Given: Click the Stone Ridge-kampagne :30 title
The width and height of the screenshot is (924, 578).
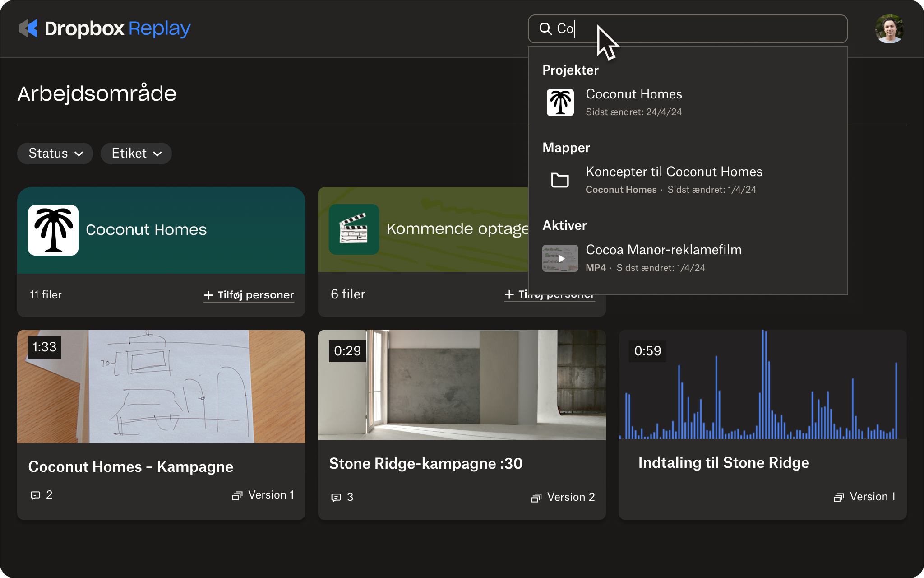Looking at the screenshot, I should (426, 463).
